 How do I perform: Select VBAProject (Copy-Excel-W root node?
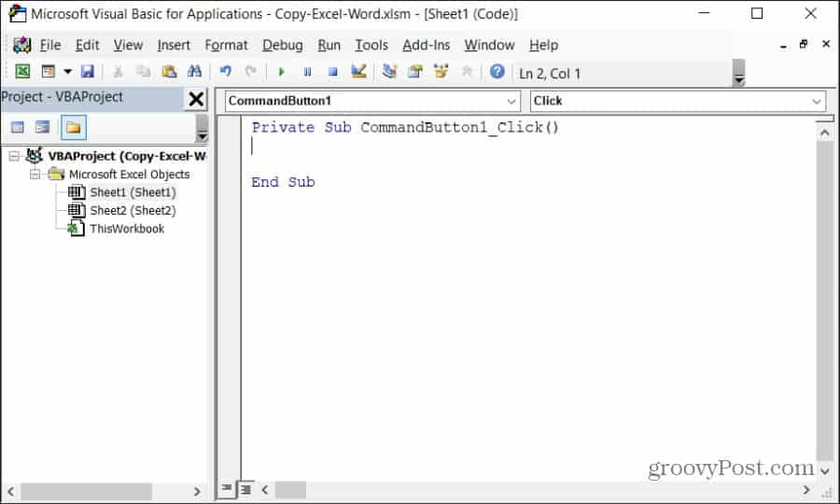pyautogui.click(x=126, y=157)
